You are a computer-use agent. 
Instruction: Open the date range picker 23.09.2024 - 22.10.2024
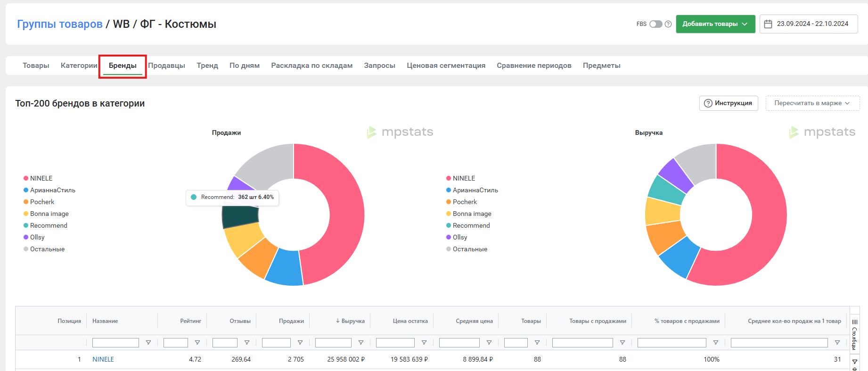pos(809,24)
